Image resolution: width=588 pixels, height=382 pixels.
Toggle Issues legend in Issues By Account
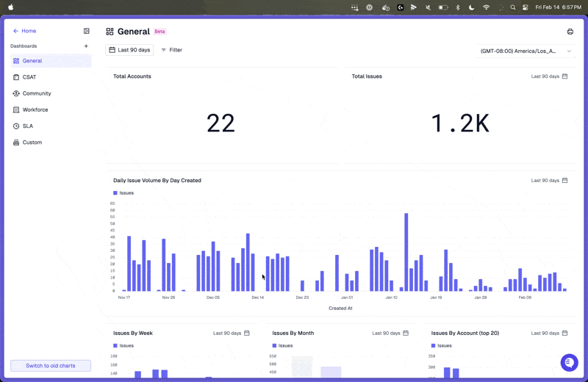[x=442, y=346]
